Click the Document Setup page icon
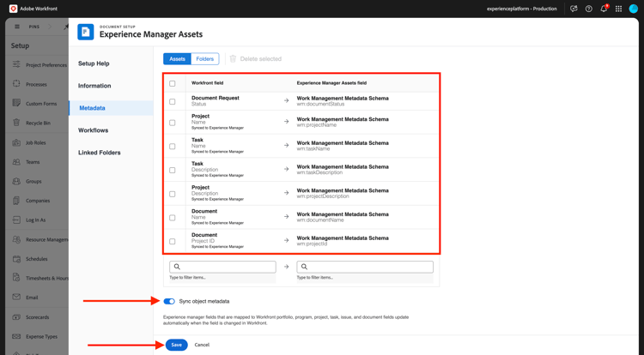This screenshot has height=355, width=644. (x=85, y=32)
